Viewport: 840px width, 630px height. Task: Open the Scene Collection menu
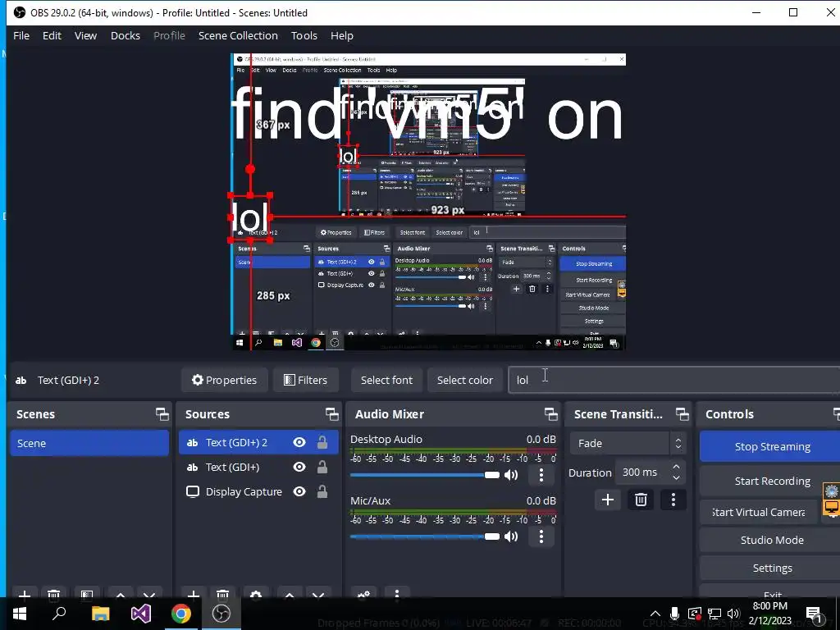(238, 35)
